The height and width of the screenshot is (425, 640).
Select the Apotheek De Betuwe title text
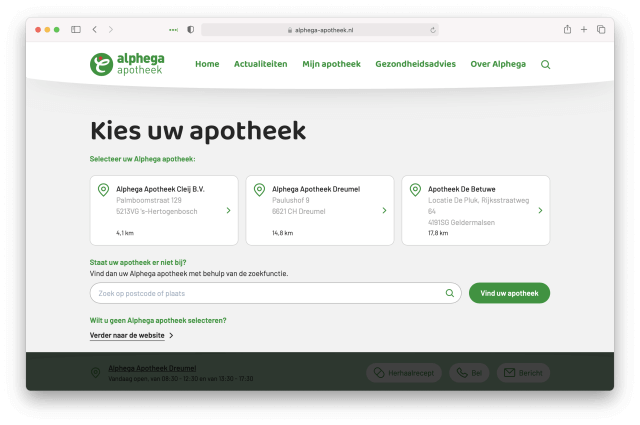click(x=462, y=189)
